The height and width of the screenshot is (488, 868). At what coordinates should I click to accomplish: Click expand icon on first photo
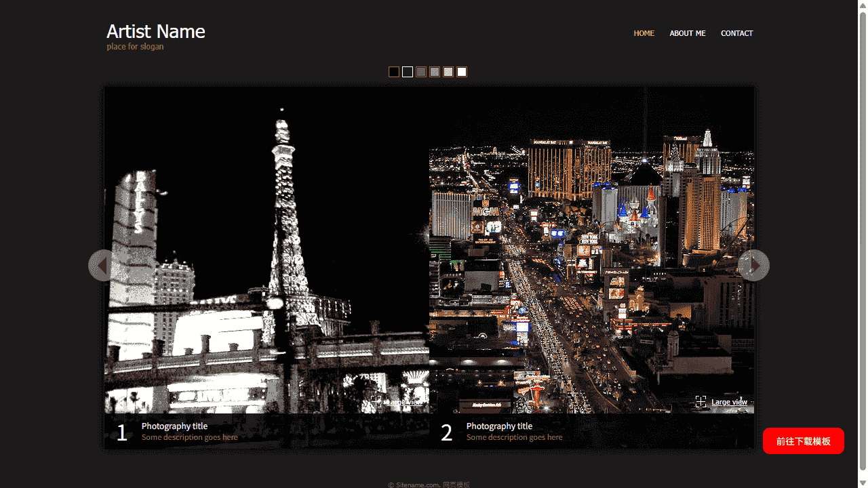[x=376, y=402]
